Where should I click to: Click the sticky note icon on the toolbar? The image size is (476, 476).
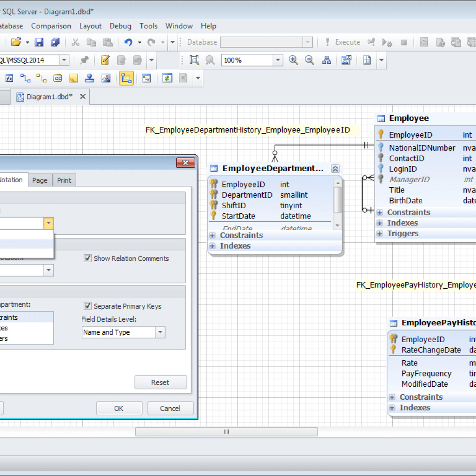point(73,78)
